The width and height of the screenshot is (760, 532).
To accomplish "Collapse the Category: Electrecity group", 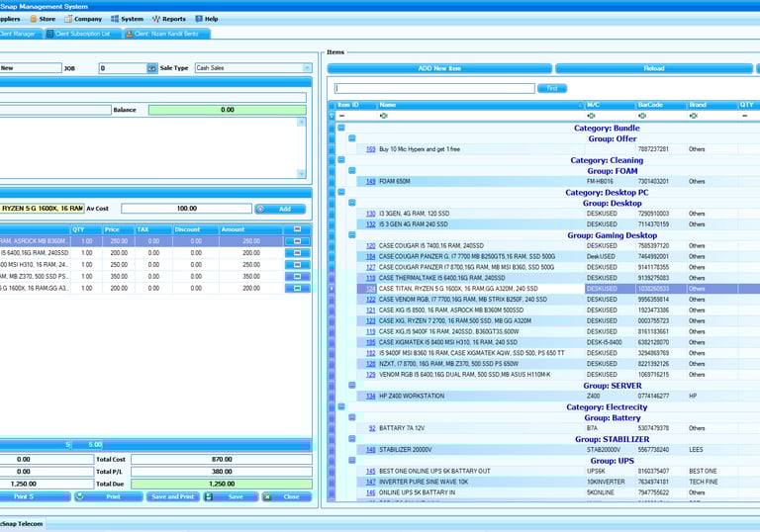I will tap(341, 406).
